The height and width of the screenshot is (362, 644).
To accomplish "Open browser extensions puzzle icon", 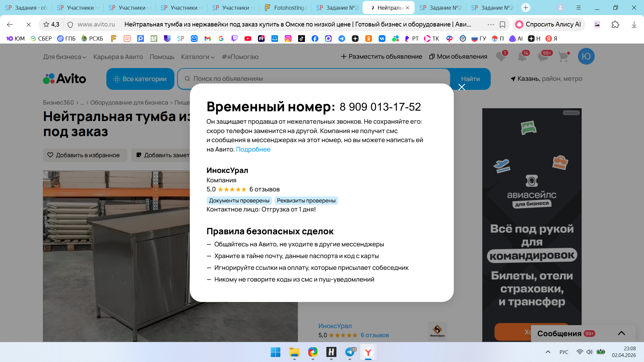I will coord(615,24).
